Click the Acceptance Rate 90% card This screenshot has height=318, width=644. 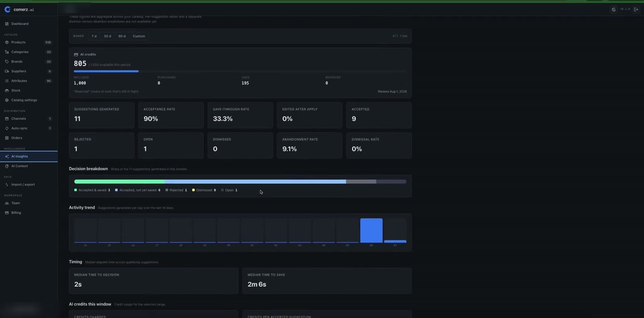point(171,115)
